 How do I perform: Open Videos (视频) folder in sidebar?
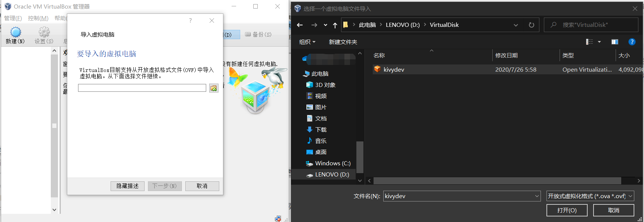click(x=316, y=96)
